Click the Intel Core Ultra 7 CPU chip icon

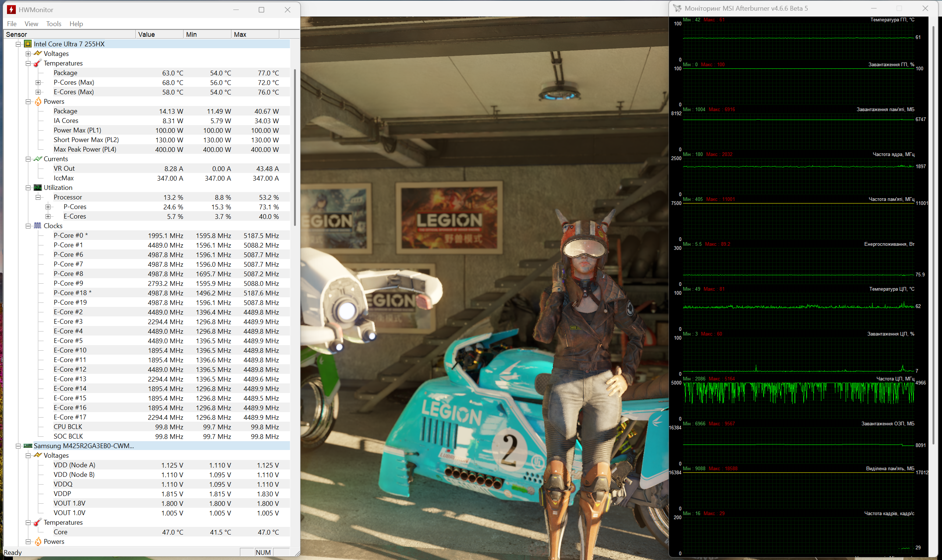(28, 44)
